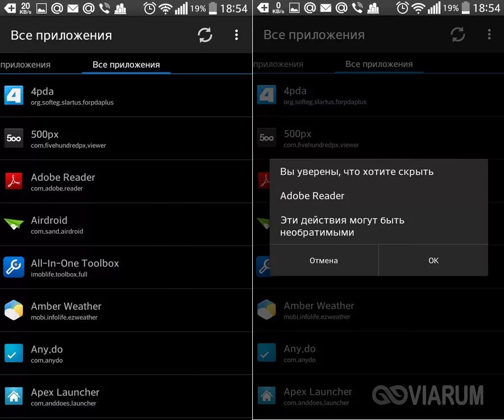This screenshot has height=420, width=504.
Task: Tap the Any.do checkmark icon in left list
Action: 14,353
